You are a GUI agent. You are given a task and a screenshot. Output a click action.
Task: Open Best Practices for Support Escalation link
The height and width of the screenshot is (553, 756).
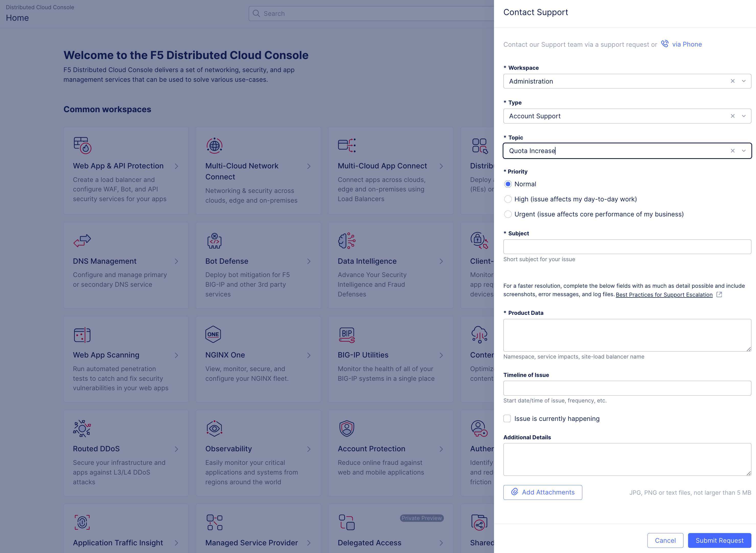[664, 295]
